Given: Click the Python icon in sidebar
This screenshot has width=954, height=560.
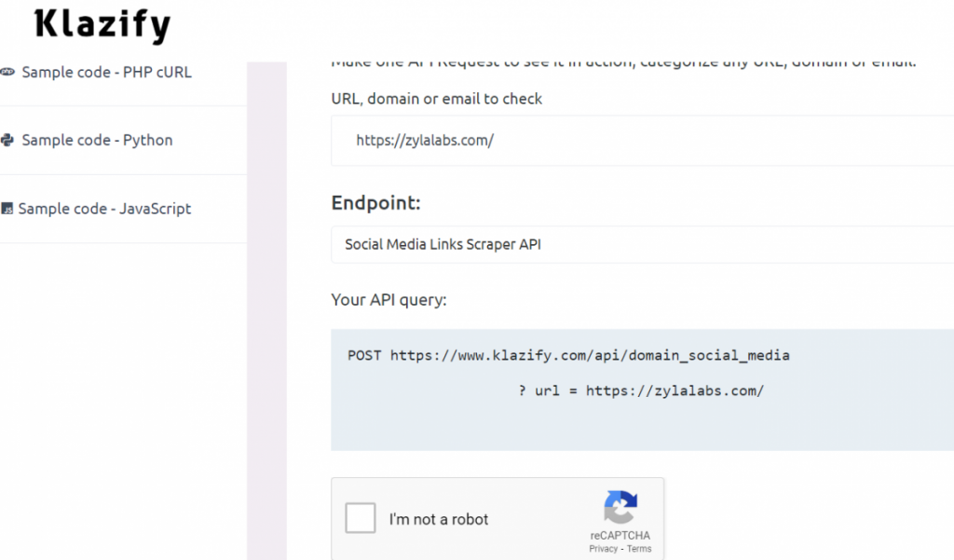Looking at the screenshot, I should (7, 140).
